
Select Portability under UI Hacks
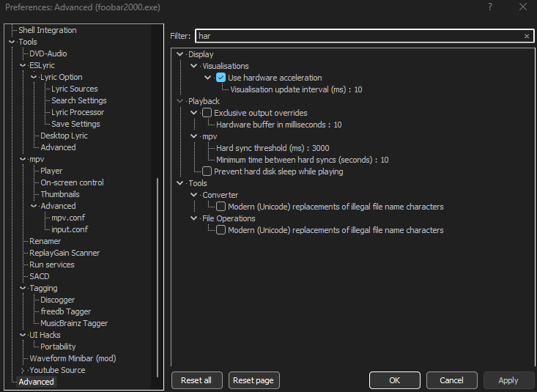point(58,347)
